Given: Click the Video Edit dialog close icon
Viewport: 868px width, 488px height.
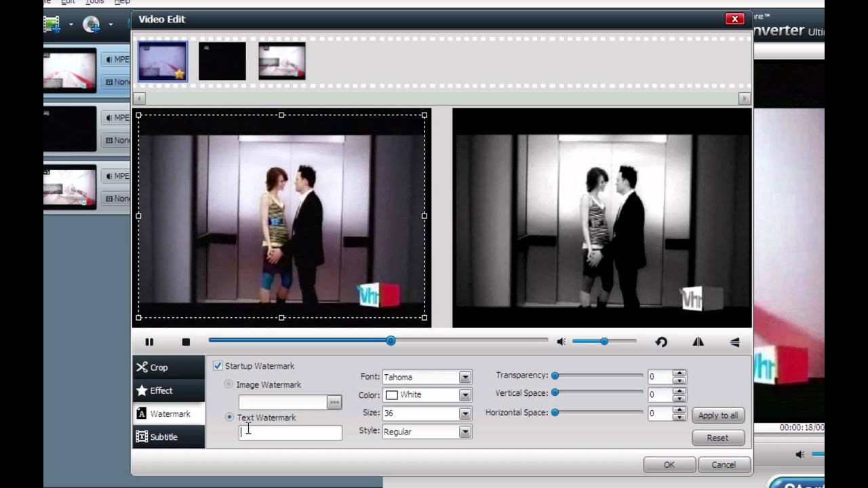Looking at the screenshot, I should click(x=734, y=19).
